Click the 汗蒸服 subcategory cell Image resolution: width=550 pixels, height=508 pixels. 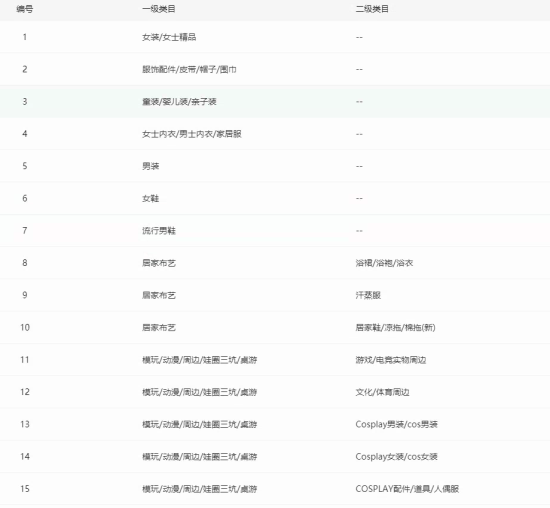[x=368, y=295]
